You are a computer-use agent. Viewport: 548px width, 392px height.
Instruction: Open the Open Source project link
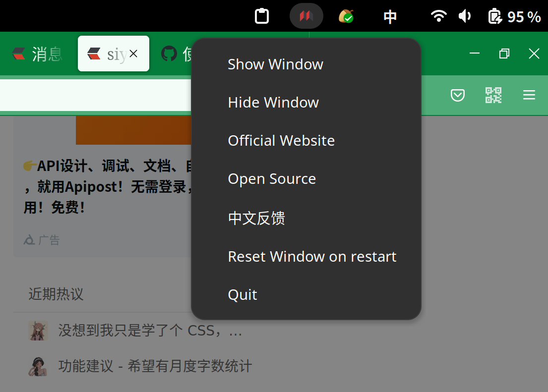[x=272, y=178]
